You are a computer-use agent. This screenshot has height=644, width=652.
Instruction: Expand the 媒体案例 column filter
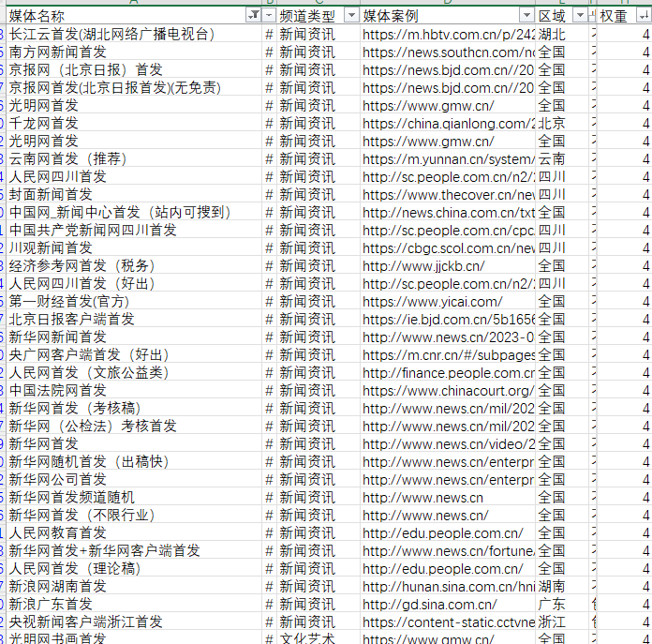click(526, 16)
